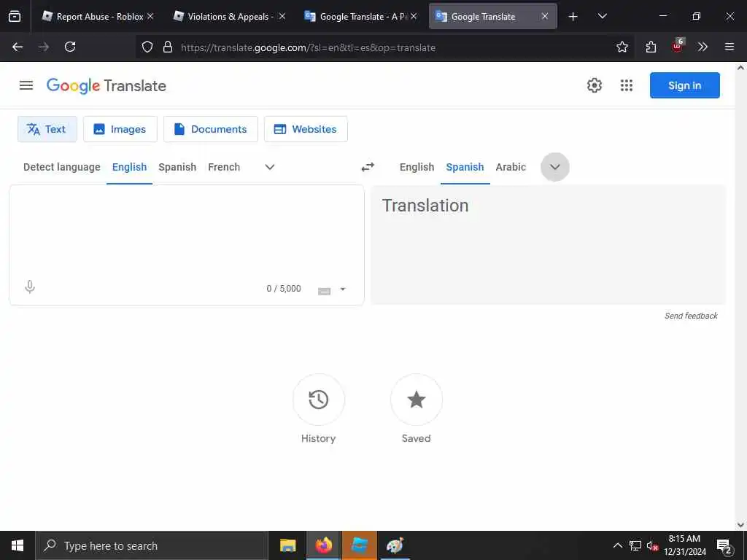Click the Sign in button

(684, 85)
